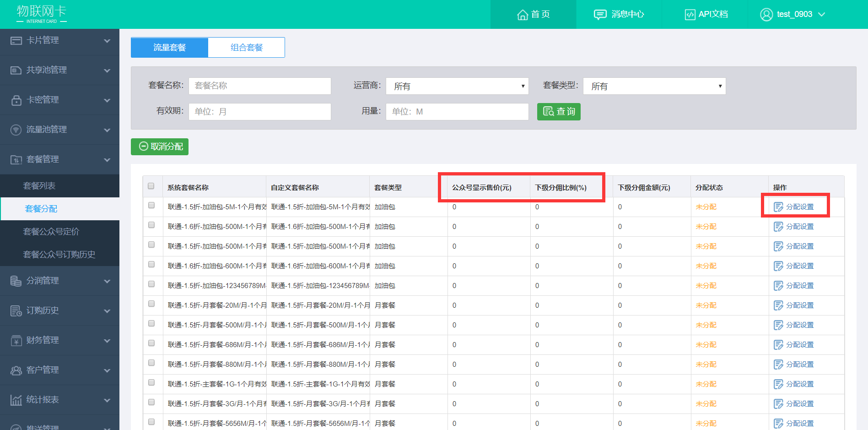This screenshot has height=430, width=868.
Task: Expand the test_0903 user menu arrow
Action: 821,15
